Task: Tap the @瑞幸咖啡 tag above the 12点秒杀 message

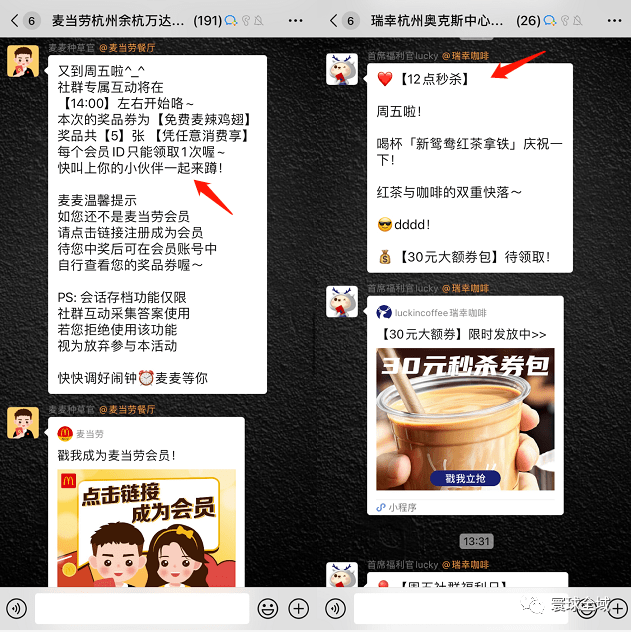Action: [x=465, y=56]
